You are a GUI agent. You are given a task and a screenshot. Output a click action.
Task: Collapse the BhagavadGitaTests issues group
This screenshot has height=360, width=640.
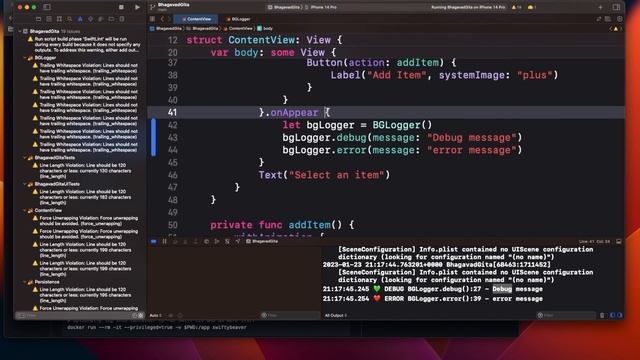(24, 158)
